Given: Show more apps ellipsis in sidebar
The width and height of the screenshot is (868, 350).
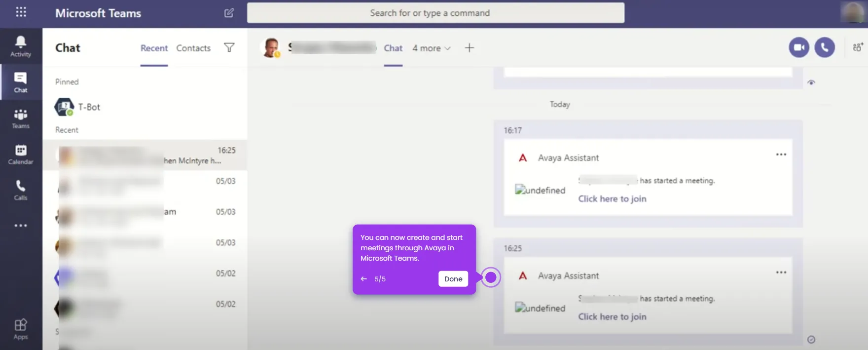Looking at the screenshot, I should click(x=21, y=226).
